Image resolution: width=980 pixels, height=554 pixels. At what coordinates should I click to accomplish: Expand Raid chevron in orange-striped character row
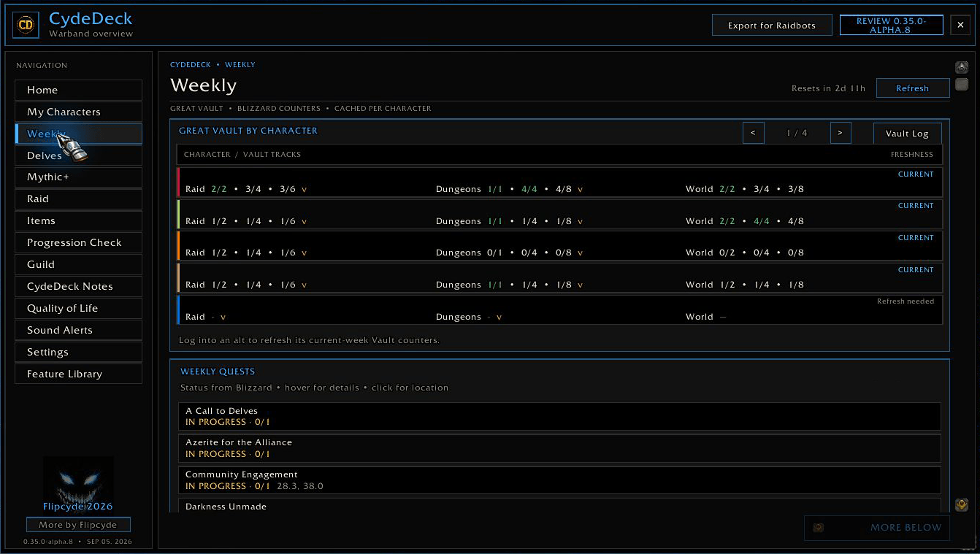click(x=305, y=253)
